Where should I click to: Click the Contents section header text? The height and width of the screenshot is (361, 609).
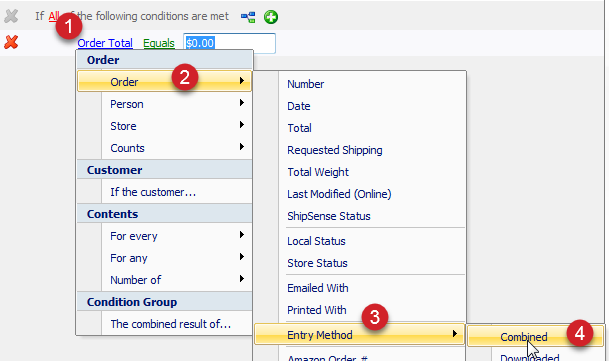(112, 214)
